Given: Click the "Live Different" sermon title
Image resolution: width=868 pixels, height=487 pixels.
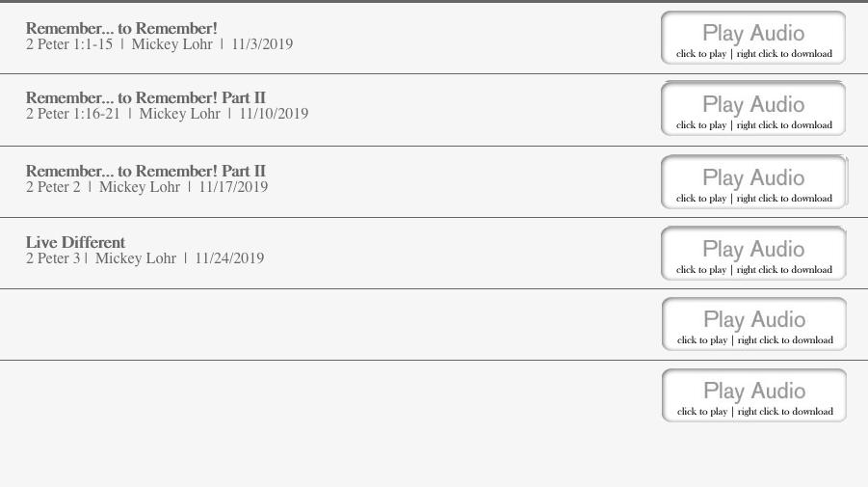Looking at the screenshot, I should tap(75, 242).
